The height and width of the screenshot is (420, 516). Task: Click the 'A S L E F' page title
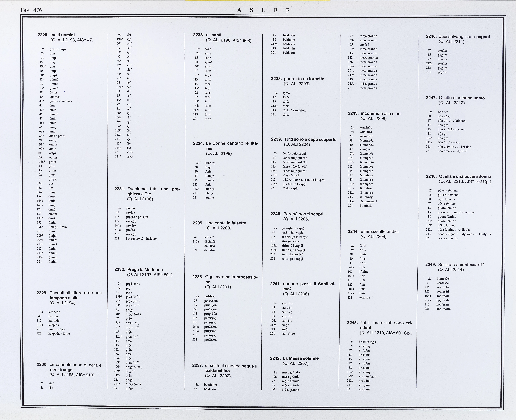pos(263,10)
